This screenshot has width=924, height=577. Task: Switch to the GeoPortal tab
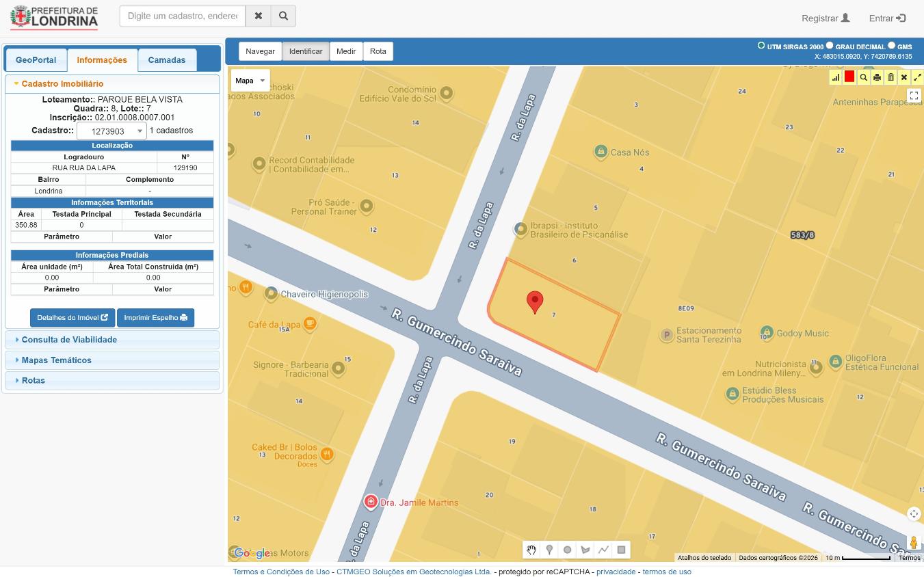[36, 60]
